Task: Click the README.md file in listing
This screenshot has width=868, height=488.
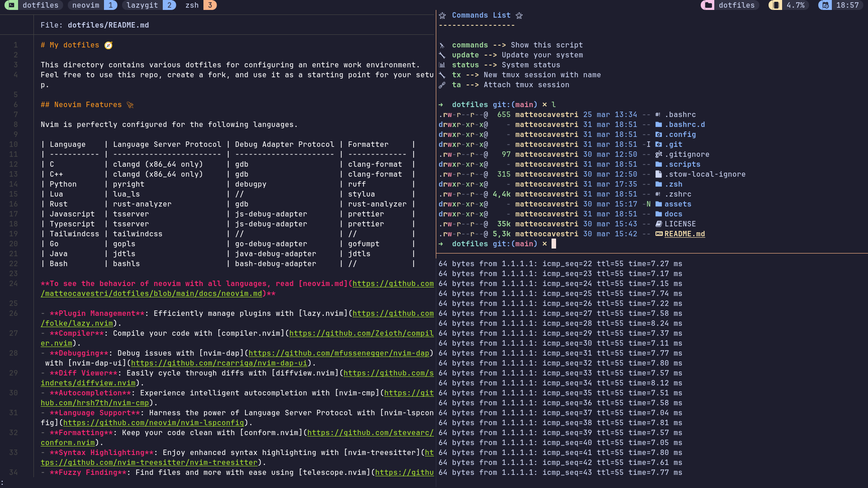Action: 684,234
